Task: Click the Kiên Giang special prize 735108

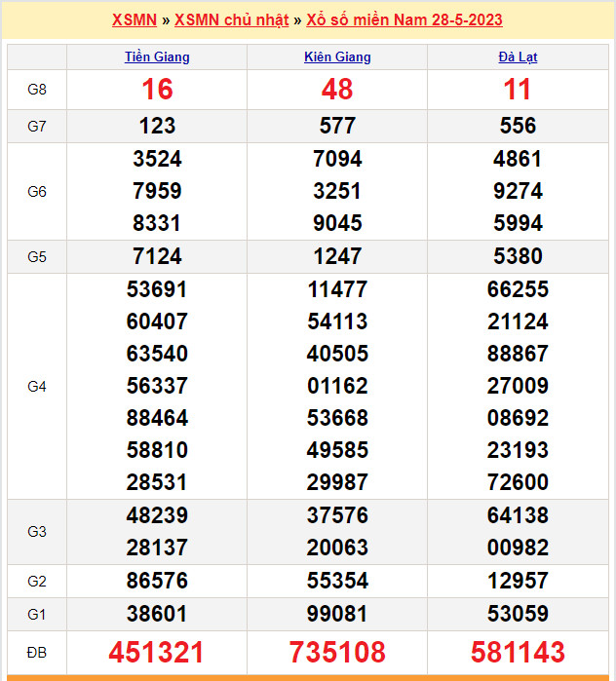Action: [x=337, y=652]
